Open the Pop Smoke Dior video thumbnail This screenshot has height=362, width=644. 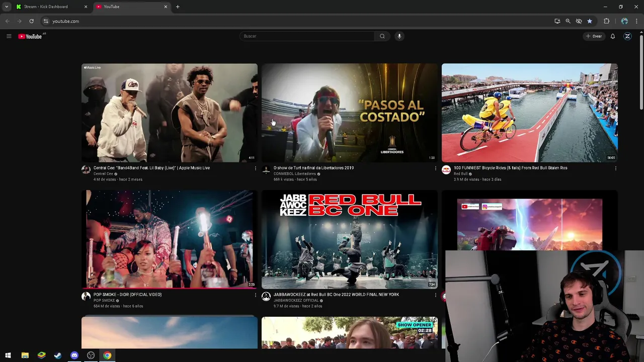tap(170, 239)
